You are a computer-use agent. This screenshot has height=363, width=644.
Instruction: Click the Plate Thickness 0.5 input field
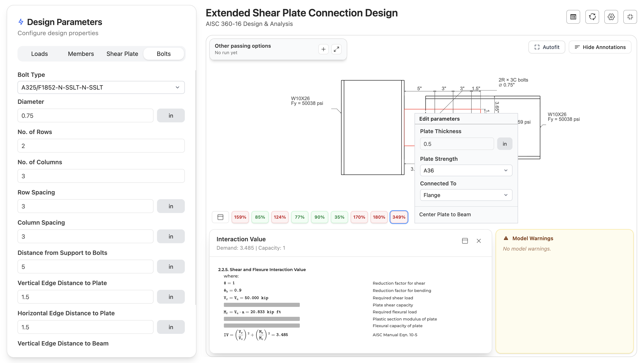(457, 144)
